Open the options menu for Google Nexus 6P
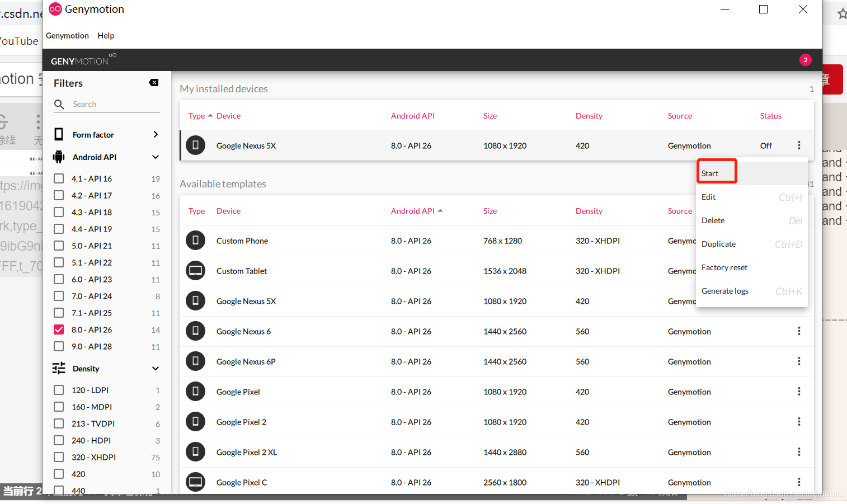 point(799,361)
